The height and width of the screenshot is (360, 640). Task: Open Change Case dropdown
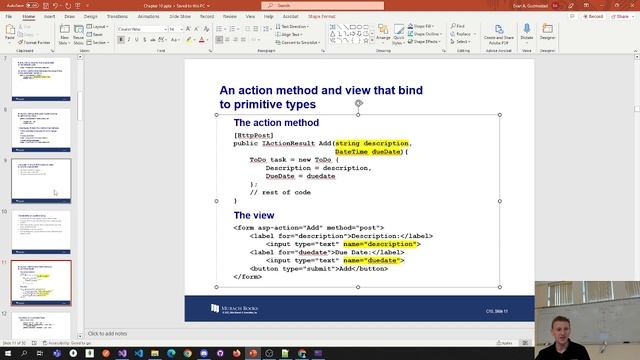click(175, 40)
